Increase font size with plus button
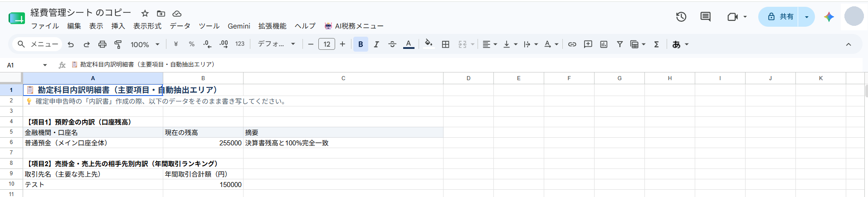Viewport: 868px width, 197px height. click(x=342, y=44)
